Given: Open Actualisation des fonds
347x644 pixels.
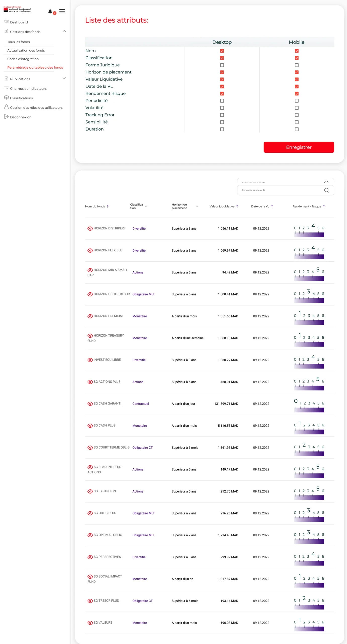Looking at the screenshot, I should 26,50.
